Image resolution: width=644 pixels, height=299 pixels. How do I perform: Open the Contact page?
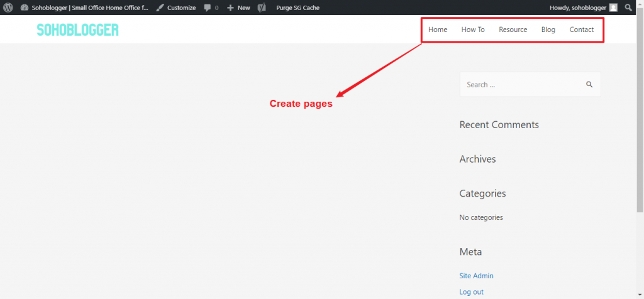click(x=581, y=30)
